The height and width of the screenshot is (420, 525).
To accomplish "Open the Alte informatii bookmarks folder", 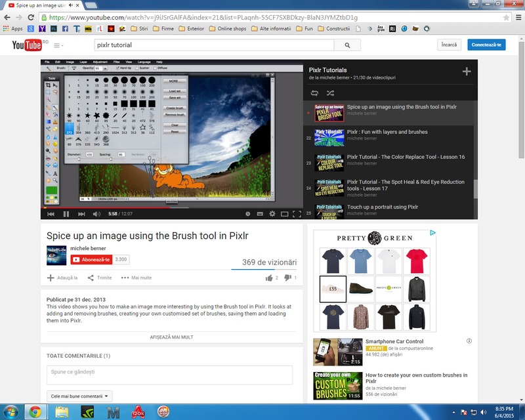I will 271,29.
